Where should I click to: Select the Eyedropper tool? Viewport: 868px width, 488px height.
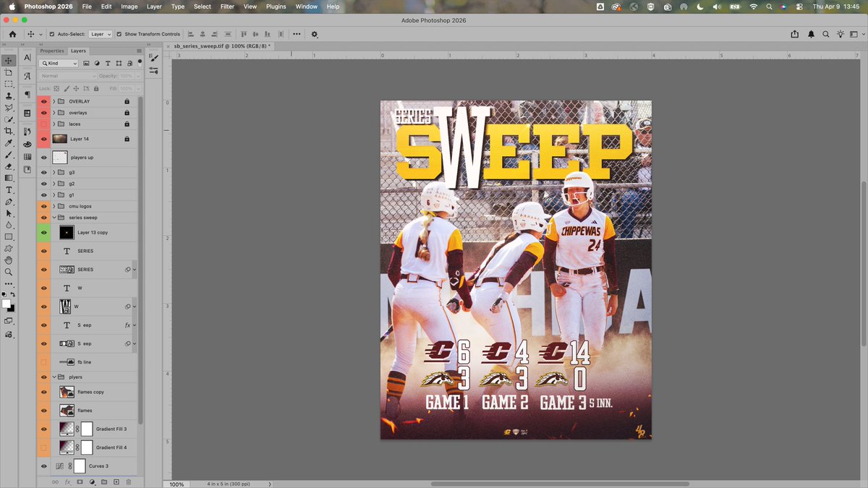point(9,143)
